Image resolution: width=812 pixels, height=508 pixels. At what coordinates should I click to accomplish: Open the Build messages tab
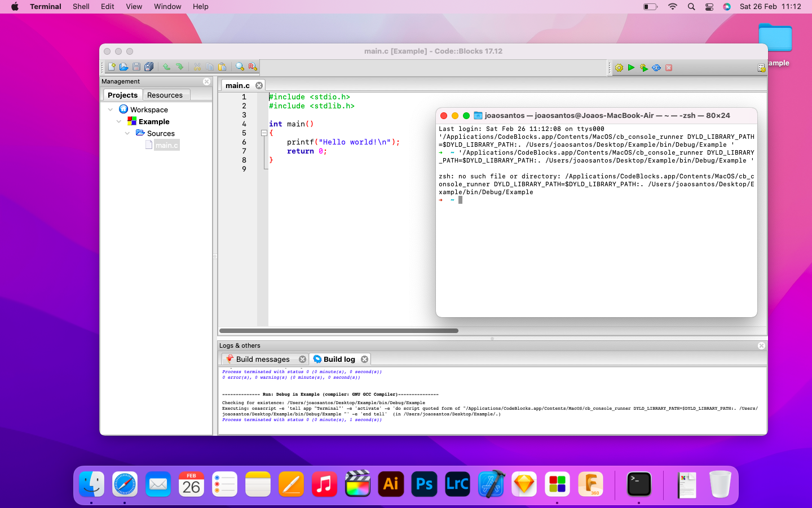262,360
